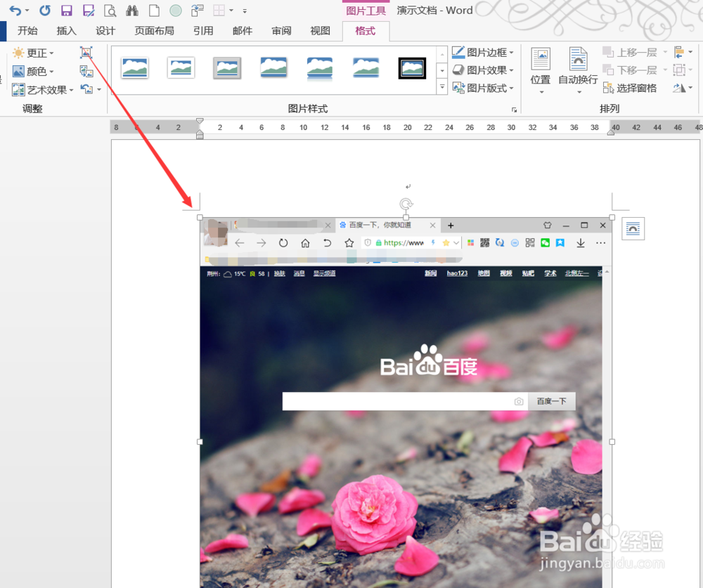Click the Undo arrow in quick access toolbar
Viewport: 703px width, 588px height.
click(x=15, y=11)
